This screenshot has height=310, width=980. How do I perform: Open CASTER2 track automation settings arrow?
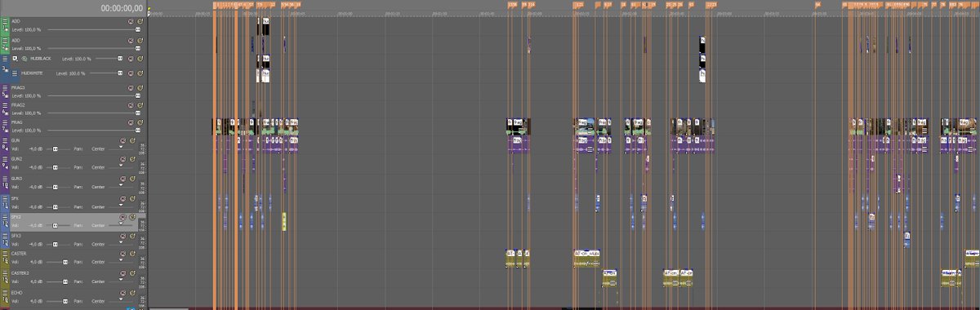click(x=121, y=280)
